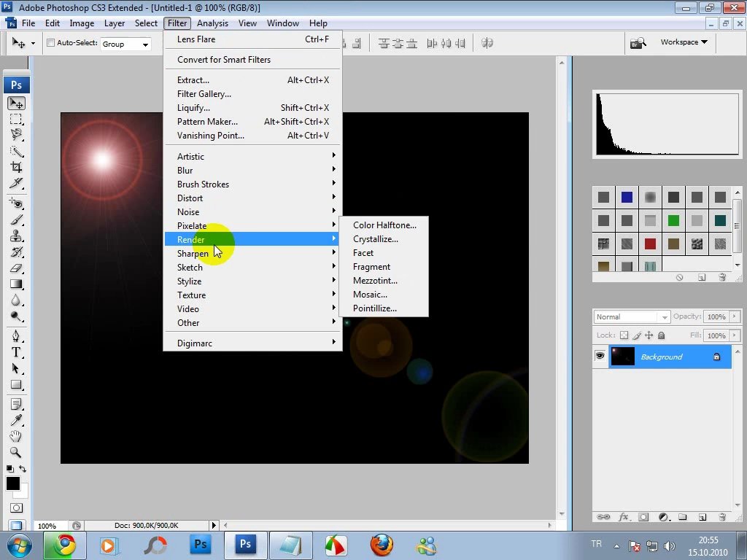Select the Brush tool
This screenshot has height=560, width=747.
click(16, 220)
